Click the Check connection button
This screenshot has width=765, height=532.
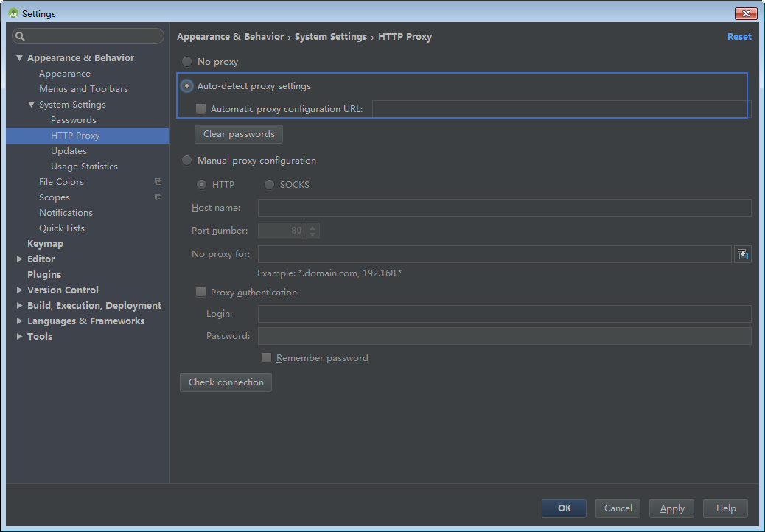[226, 382]
